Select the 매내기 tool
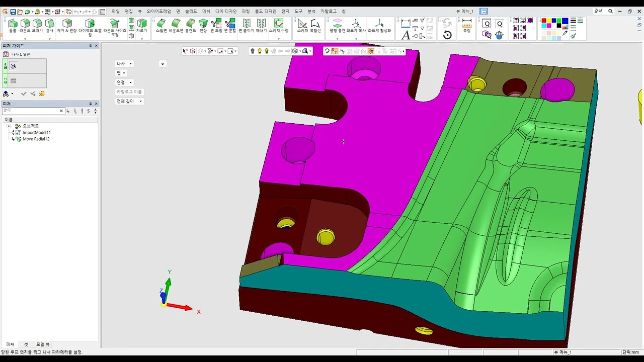 261,26
